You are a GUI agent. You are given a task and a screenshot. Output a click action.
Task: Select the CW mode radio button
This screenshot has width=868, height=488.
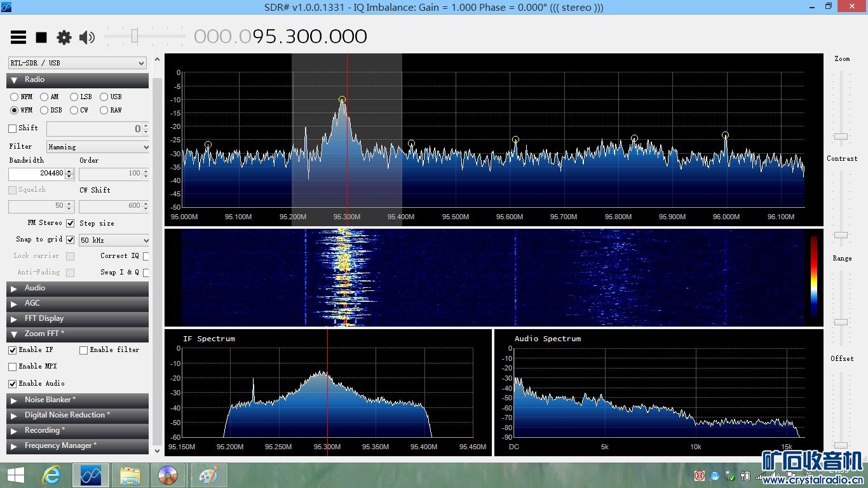click(x=74, y=111)
